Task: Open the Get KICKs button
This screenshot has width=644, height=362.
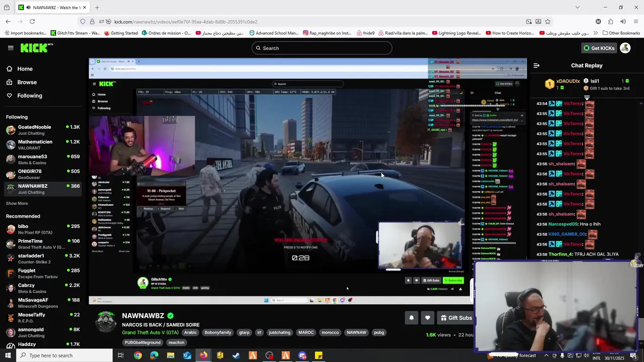Action: [599, 48]
